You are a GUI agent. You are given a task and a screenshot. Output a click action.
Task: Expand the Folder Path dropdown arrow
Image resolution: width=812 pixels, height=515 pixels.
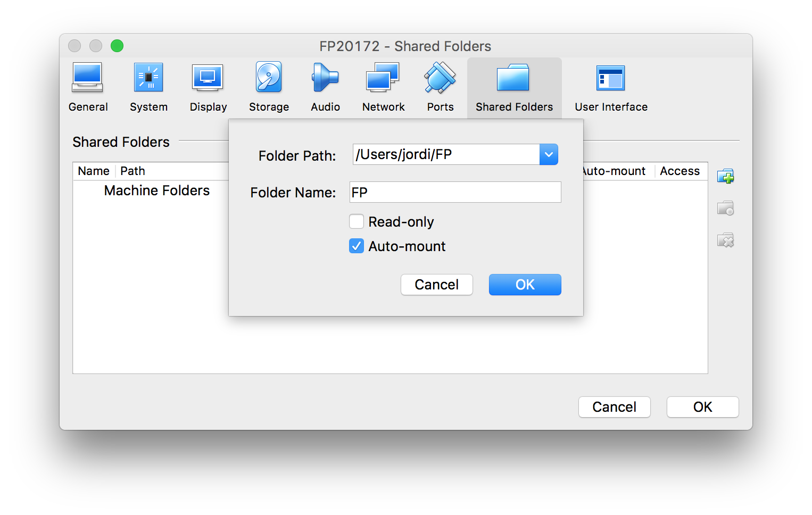coord(549,154)
